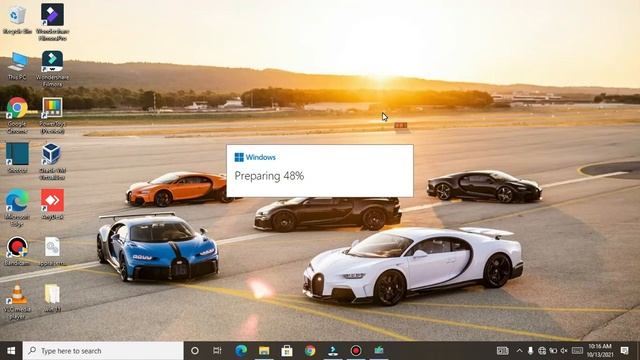The height and width of the screenshot is (360, 640).
Task: Open Task View on the taskbar
Action: [x=217, y=351]
